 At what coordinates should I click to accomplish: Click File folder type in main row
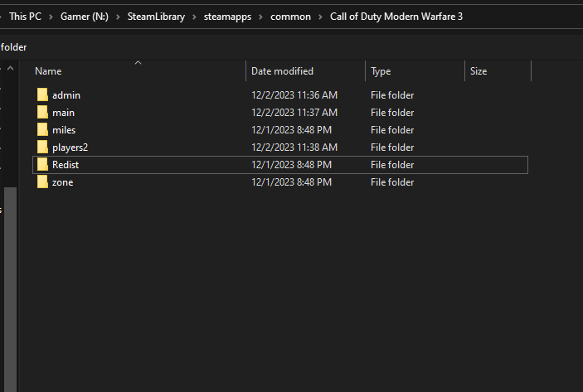(392, 113)
